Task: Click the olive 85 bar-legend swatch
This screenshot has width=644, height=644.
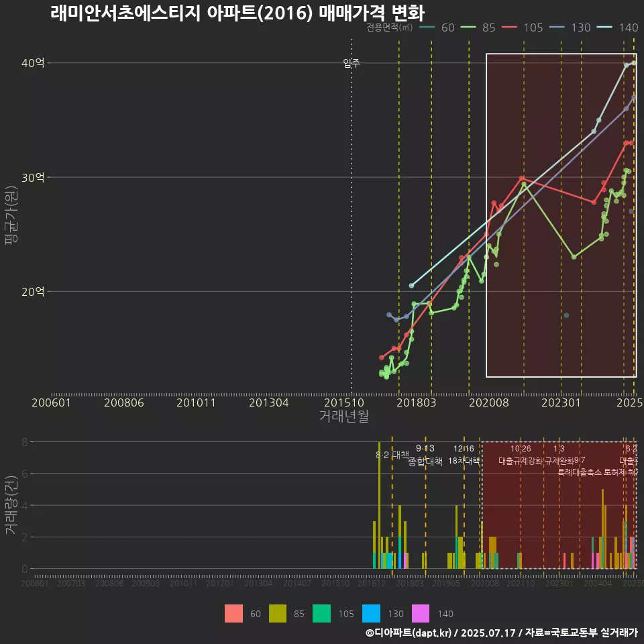Action: coord(278,614)
